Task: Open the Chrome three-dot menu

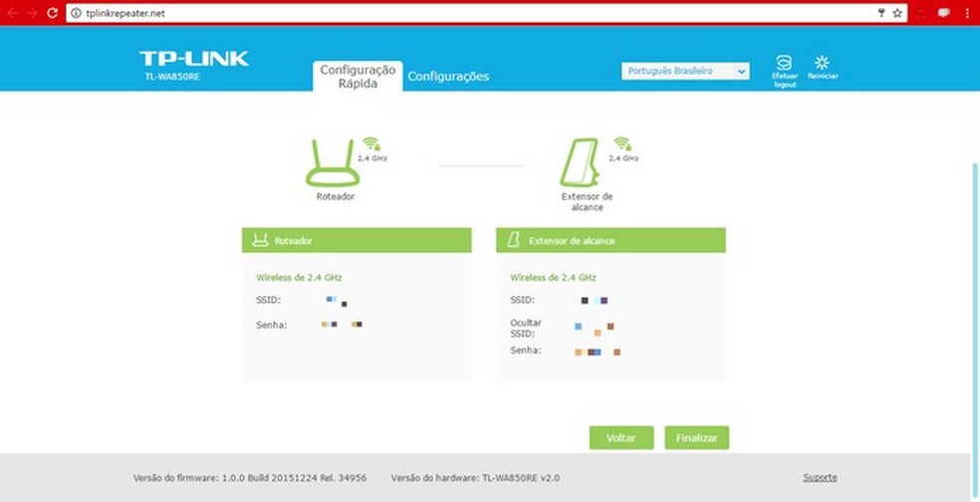Action: (x=968, y=13)
